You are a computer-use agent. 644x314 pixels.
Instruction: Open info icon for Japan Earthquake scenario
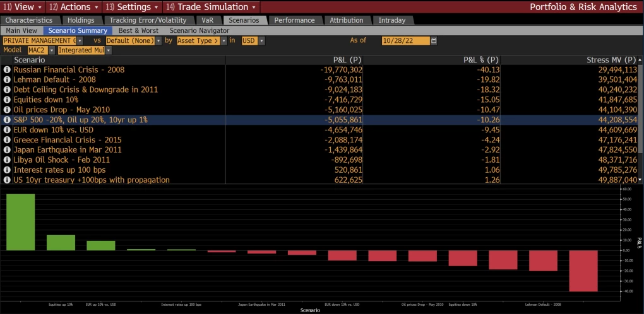click(7, 150)
